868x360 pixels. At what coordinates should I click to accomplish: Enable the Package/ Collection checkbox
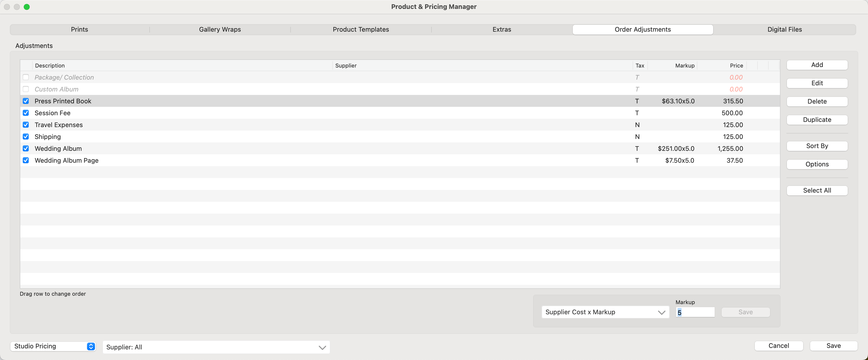click(26, 77)
